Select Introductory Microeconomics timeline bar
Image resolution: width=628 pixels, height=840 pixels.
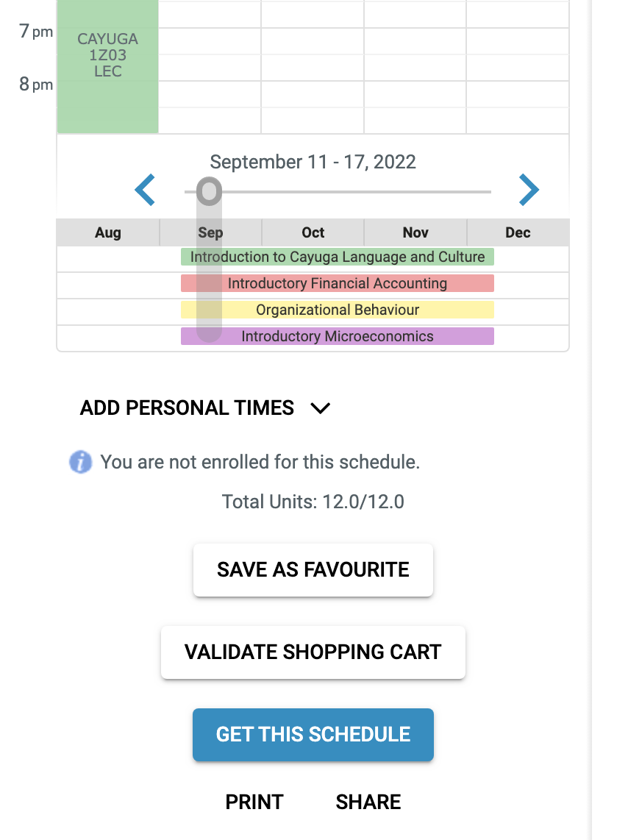pyautogui.click(x=338, y=336)
